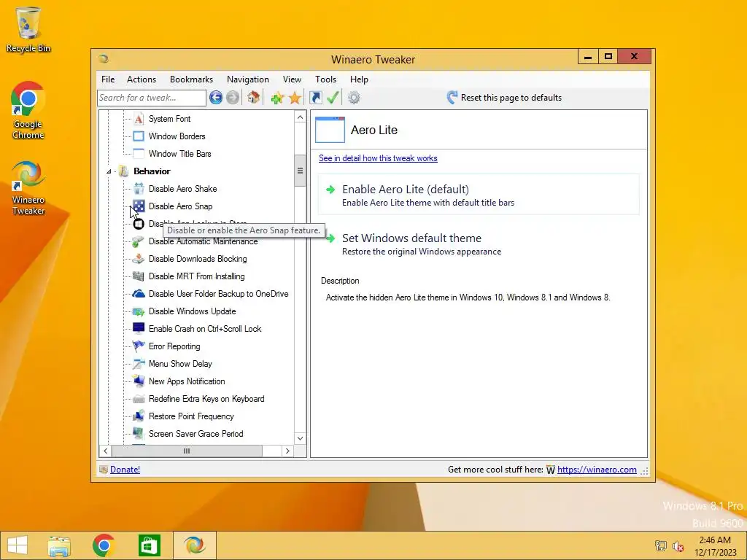Open File Explorer from the taskbar
This screenshot has height=560, width=747.
pyautogui.click(x=59, y=545)
